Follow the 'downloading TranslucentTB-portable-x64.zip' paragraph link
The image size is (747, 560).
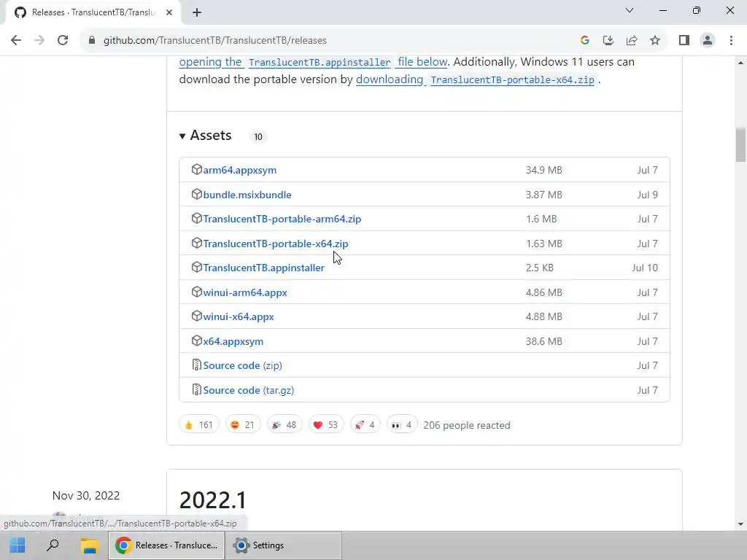pyautogui.click(x=475, y=79)
